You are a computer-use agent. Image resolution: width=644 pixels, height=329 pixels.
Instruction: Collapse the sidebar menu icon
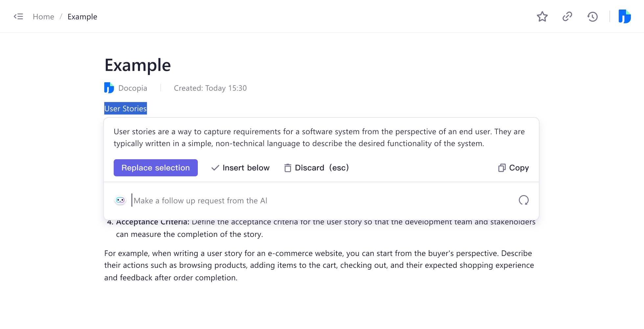click(x=18, y=16)
